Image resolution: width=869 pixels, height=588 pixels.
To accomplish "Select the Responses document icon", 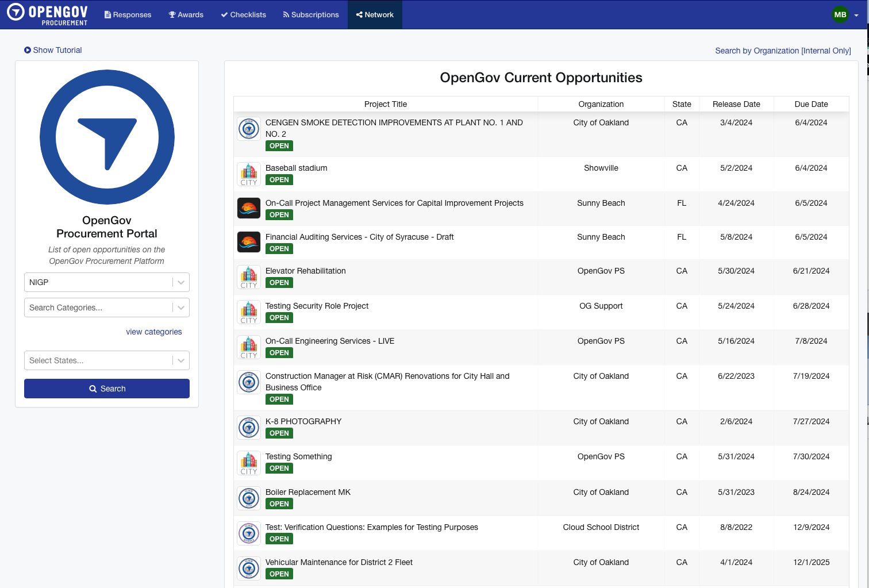I will click(x=107, y=14).
